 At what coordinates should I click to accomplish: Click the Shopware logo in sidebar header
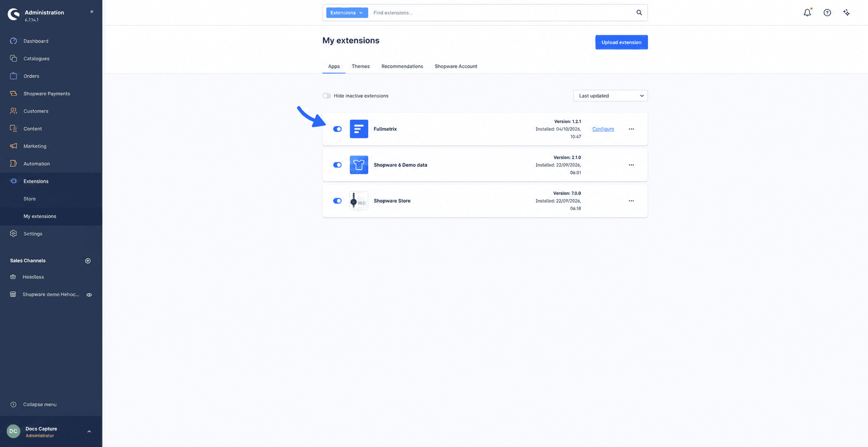[x=13, y=15]
